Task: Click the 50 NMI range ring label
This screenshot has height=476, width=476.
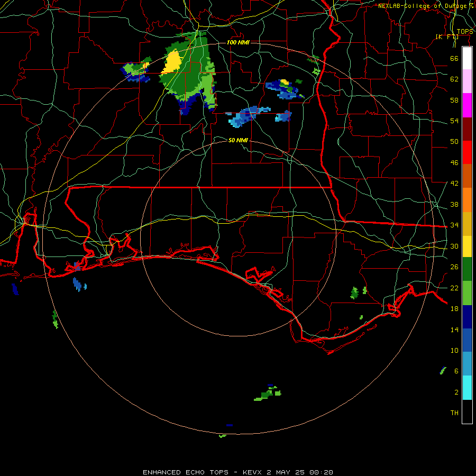Action: point(239,140)
